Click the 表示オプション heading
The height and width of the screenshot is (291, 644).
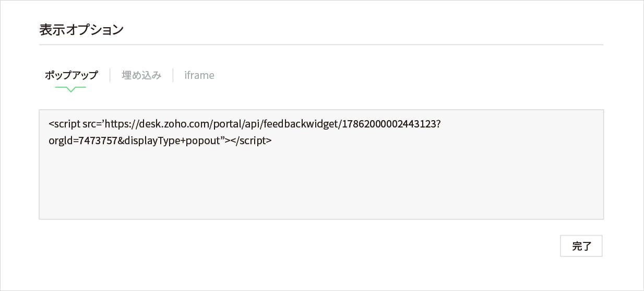click(x=81, y=29)
